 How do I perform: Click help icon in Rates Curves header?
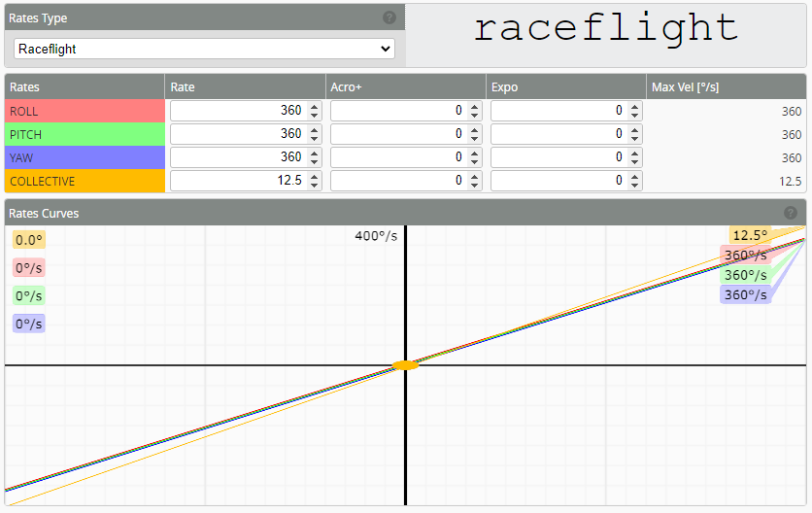pyautogui.click(x=791, y=213)
